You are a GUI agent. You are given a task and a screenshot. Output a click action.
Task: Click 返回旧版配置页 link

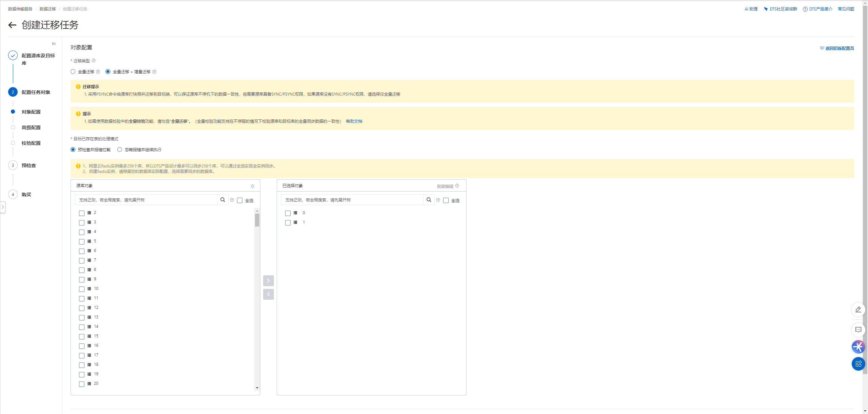839,48
